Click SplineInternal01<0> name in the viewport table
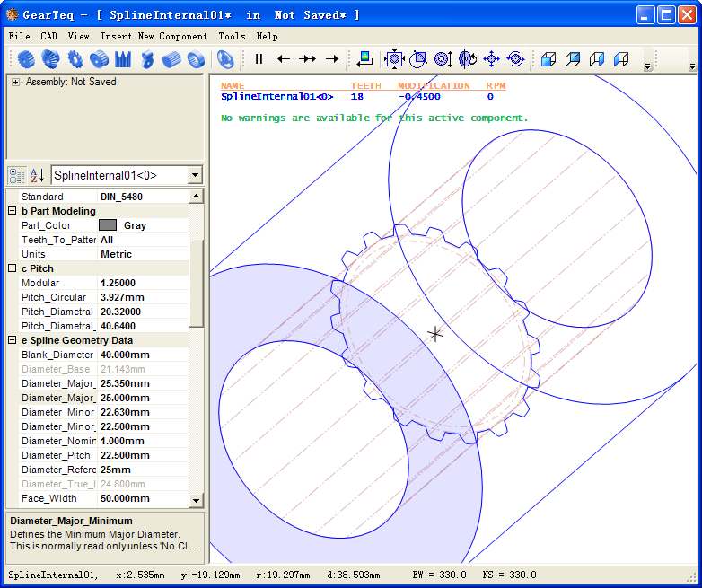 276,97
